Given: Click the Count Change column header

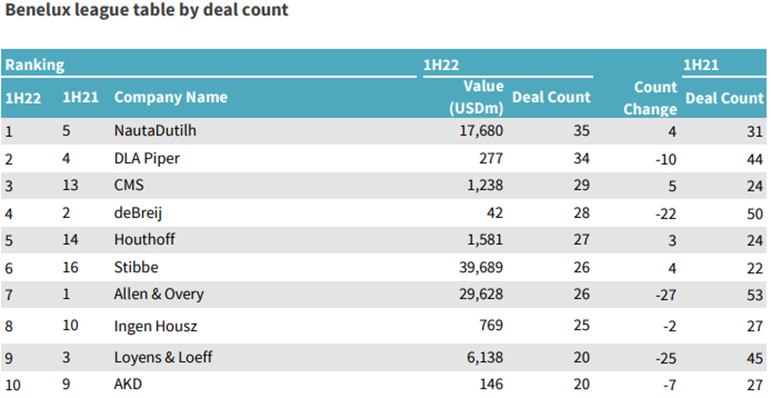Looking at the screenshot, I should (650, 97).
